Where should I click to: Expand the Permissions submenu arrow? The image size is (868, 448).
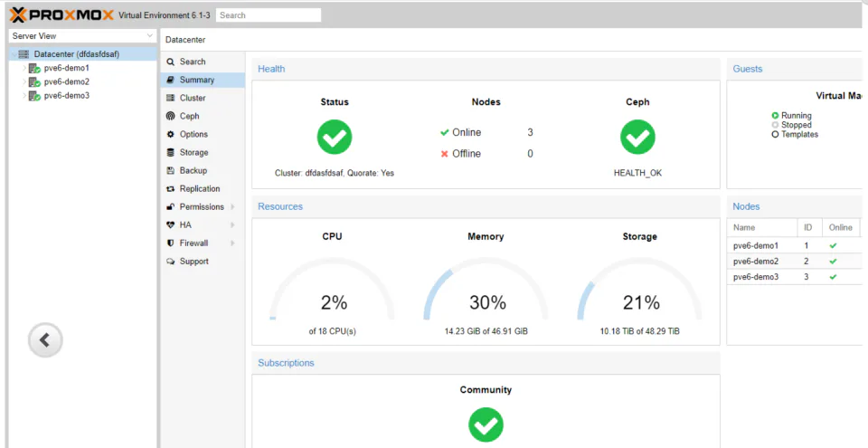(232, 207)
